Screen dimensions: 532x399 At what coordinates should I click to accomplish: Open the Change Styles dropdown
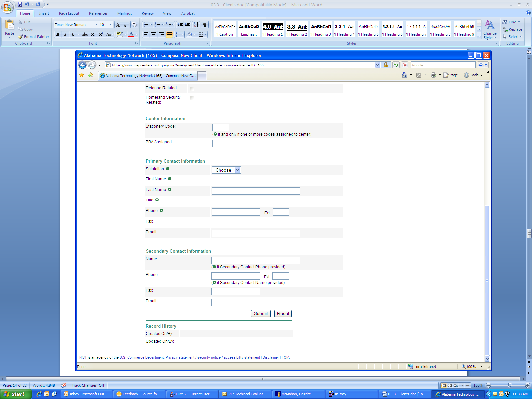coord(490,30)
